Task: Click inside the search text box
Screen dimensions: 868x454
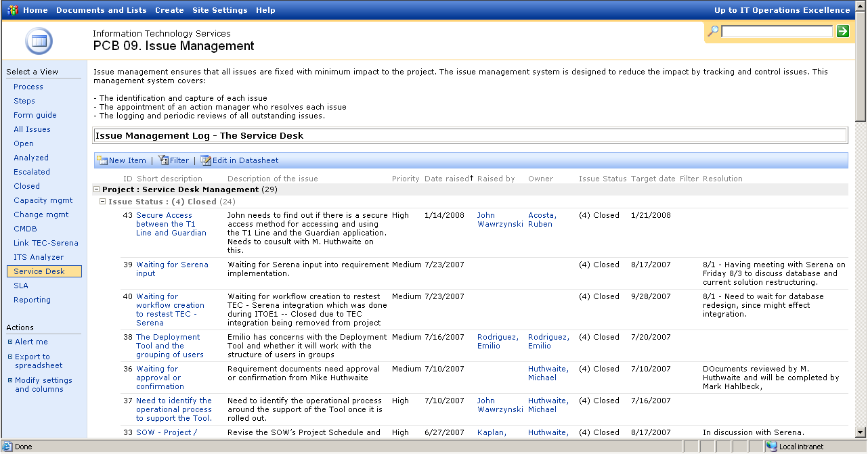Action: click(x=777, y=31)
